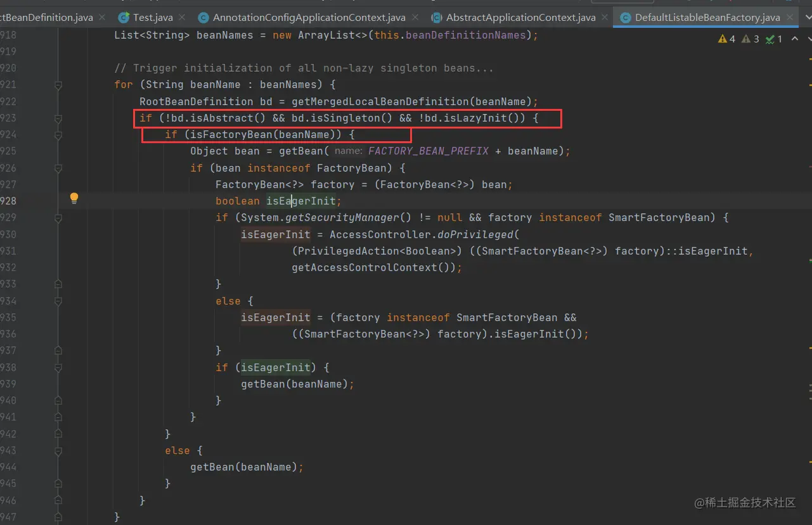This screenshot has height=525, width=812.
Task: Click the yellow warning icon showing 4
Action: pyautogui.click(x=726, y=39)
